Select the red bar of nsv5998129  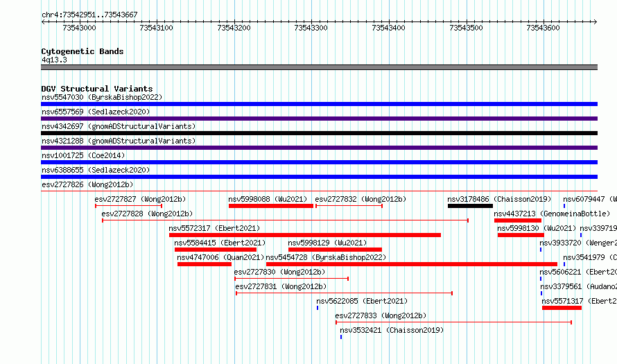click(x=336, y=250)
